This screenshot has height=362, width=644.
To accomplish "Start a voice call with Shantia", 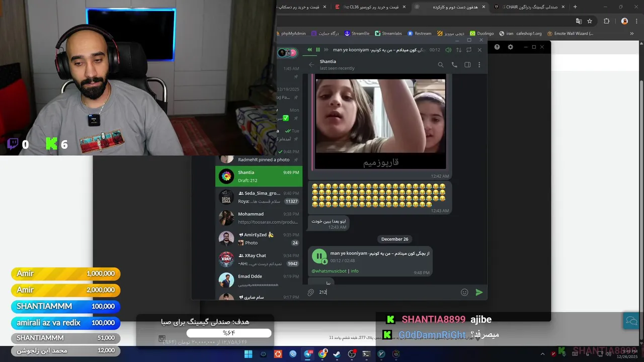I will (454, 65).
